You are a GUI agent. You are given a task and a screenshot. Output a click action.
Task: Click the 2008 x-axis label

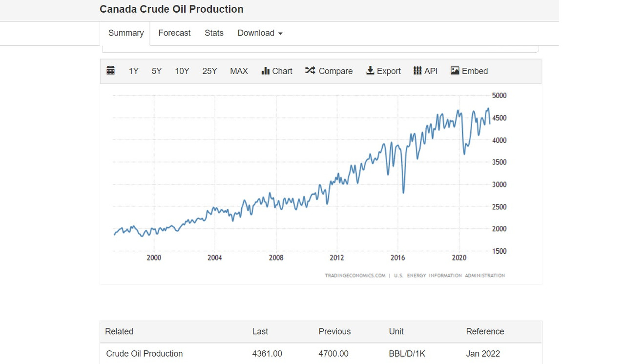pos(276,258)
